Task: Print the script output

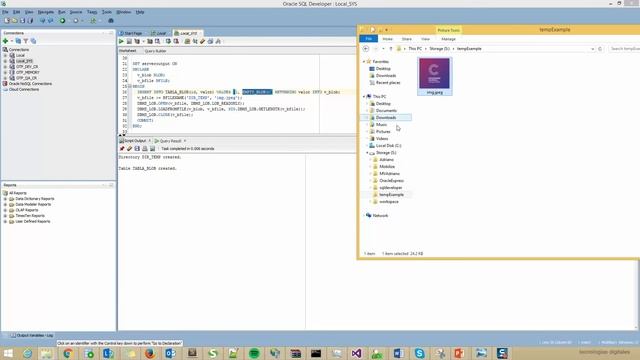Action: (x=145, y=149)
